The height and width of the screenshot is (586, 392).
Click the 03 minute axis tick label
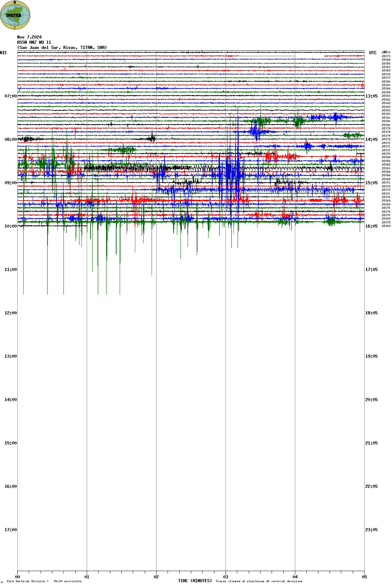point(225,577)
